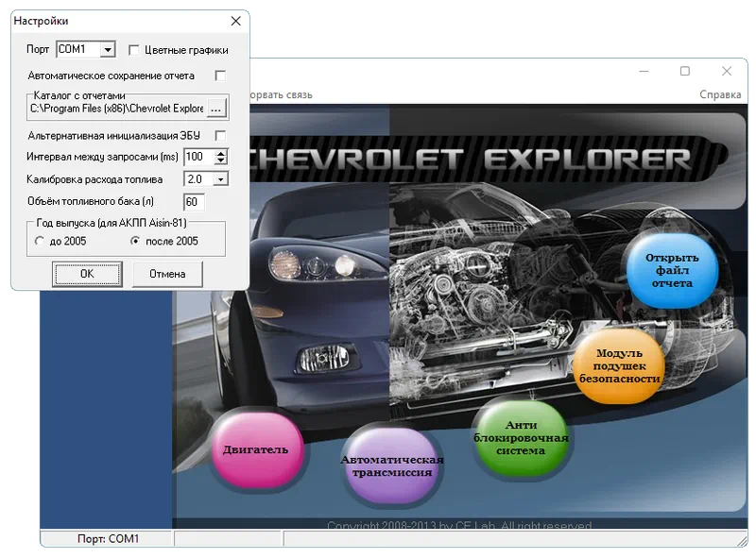Expand the Порт COM1 dropdown
Screen dimensions: 756x558
[x=108, y=50]
